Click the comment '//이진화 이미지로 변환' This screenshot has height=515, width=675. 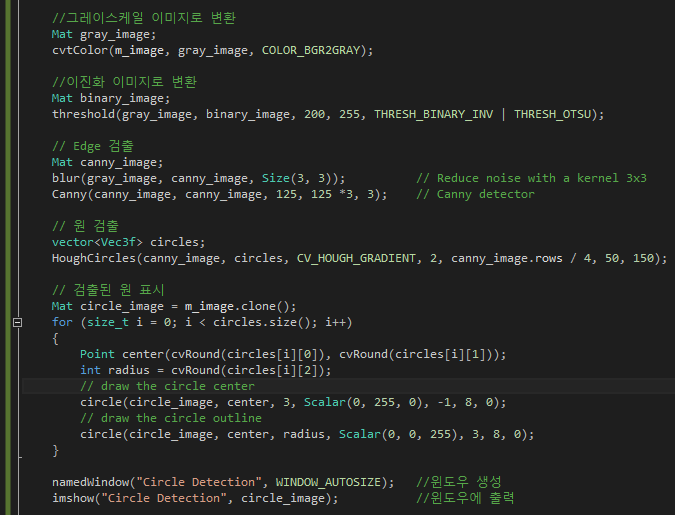tap(124, 82)
